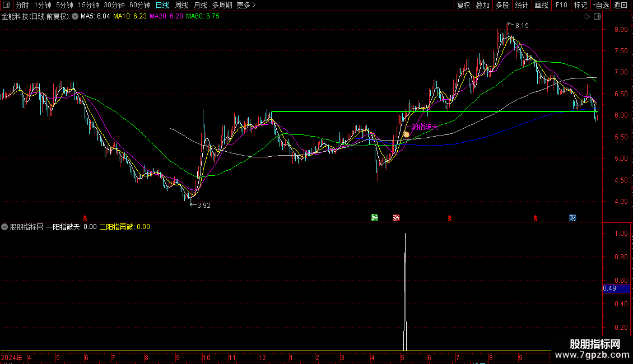Click the red 涨 marker icon

click(x=397, y=218)
